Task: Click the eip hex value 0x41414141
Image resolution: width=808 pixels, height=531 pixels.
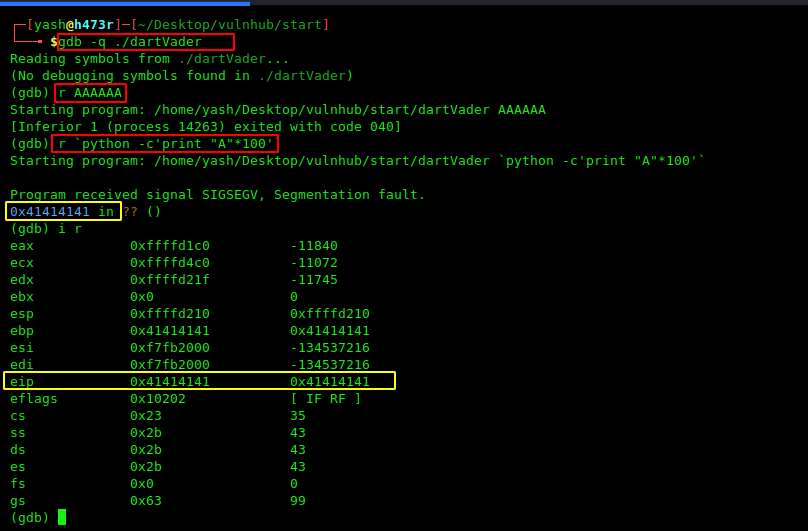Action: [x=170, y=382]
